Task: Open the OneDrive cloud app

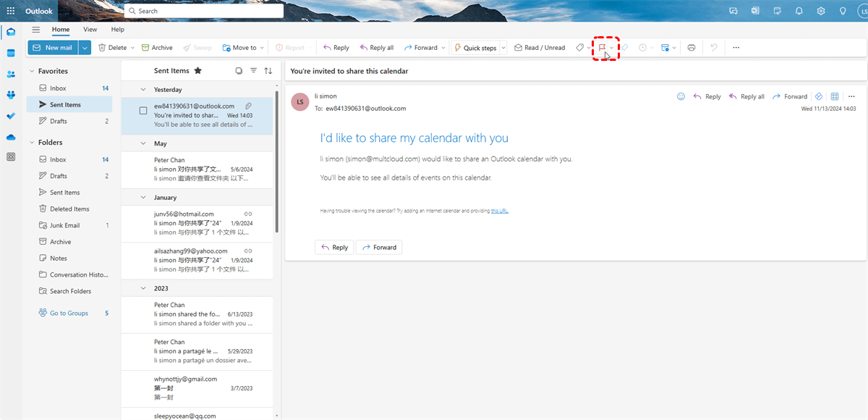Action: coord(11,137)
